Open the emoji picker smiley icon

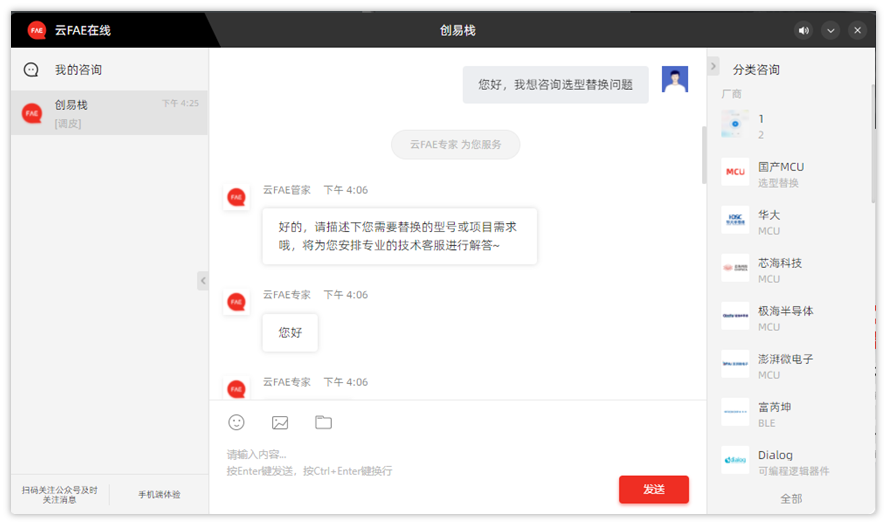236,422
